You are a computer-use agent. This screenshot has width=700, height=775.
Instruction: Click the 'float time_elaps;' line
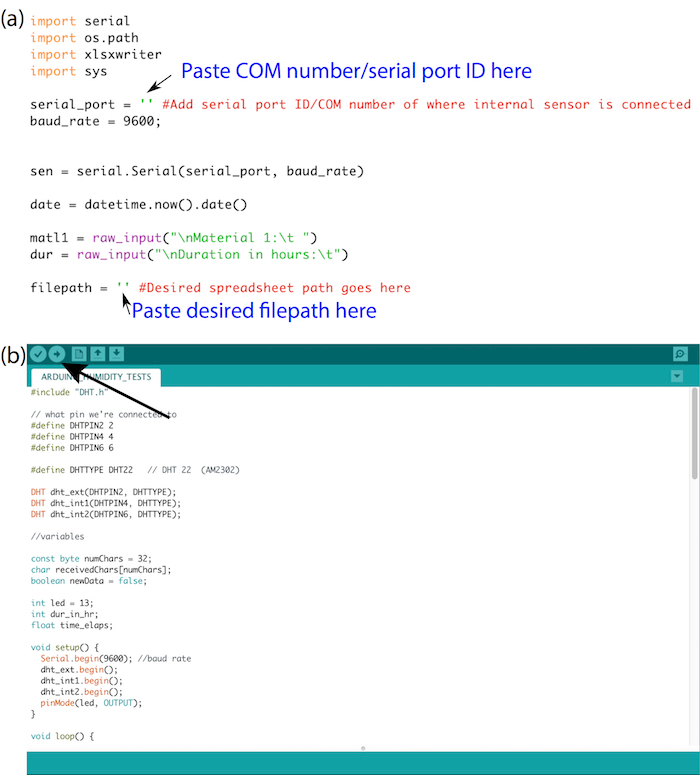point(72,625)
